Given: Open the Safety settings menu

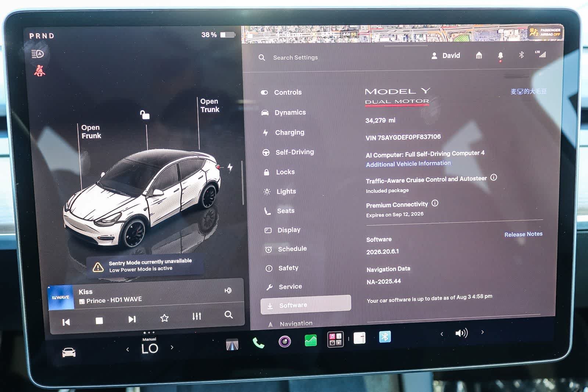Looking at the screenshot, I should 282,268.
